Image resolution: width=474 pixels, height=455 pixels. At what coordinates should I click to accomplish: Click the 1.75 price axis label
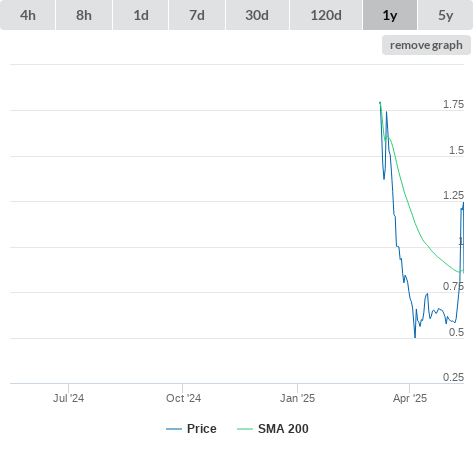click(x=453, y=104)
